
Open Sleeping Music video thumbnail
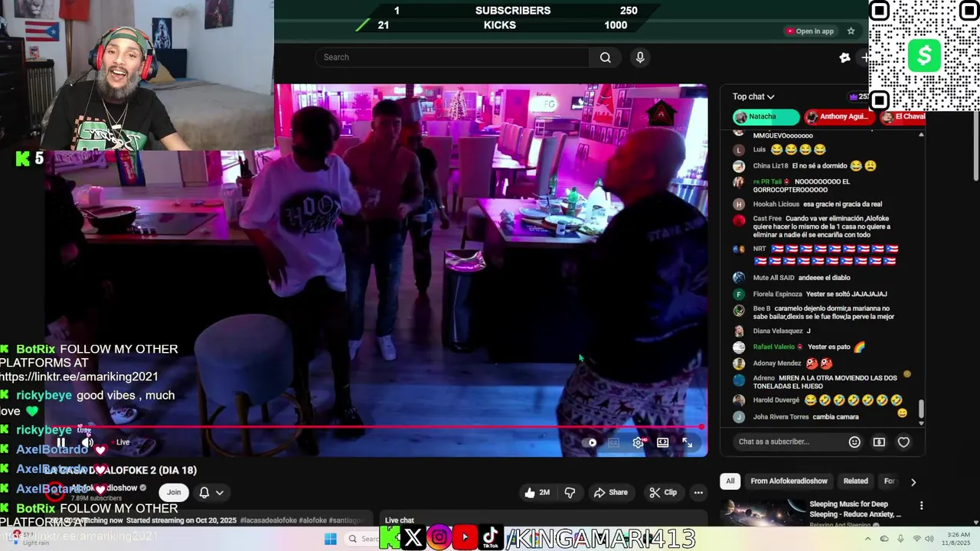tap(761, 512)
